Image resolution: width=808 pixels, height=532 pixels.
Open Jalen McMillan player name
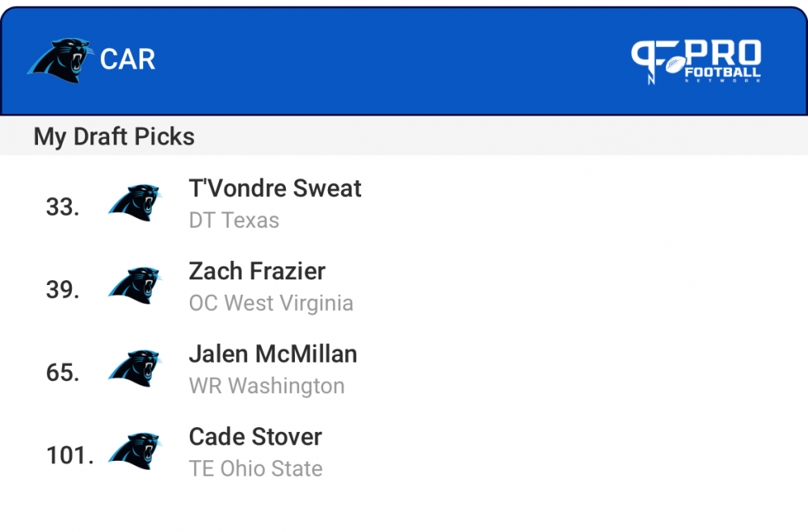click(x=272, y=354)
